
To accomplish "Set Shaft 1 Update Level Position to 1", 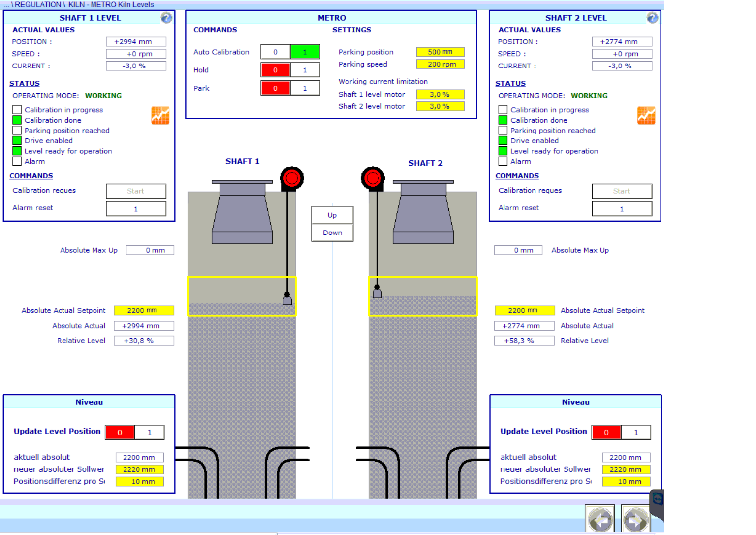I will click(150, 432).
